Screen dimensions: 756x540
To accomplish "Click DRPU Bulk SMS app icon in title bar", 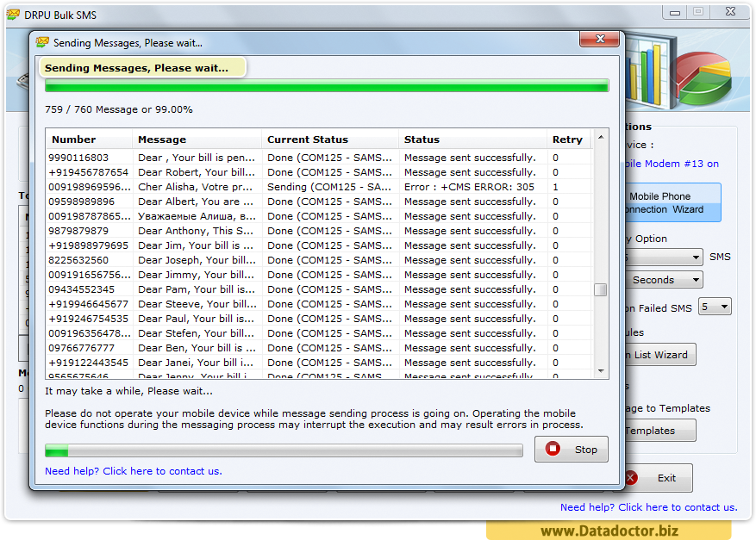I will [14, 15].
